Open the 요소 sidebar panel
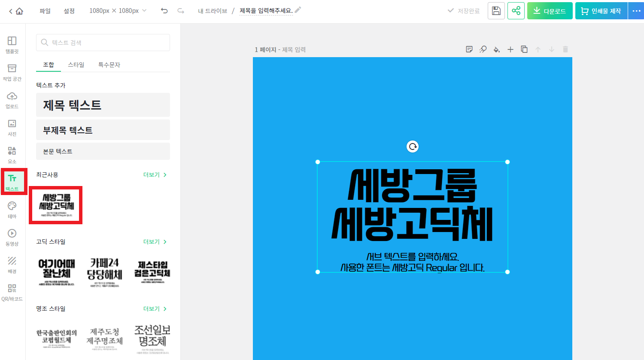Viewport: 644px width, 360px height. click(x=12, y=155)
